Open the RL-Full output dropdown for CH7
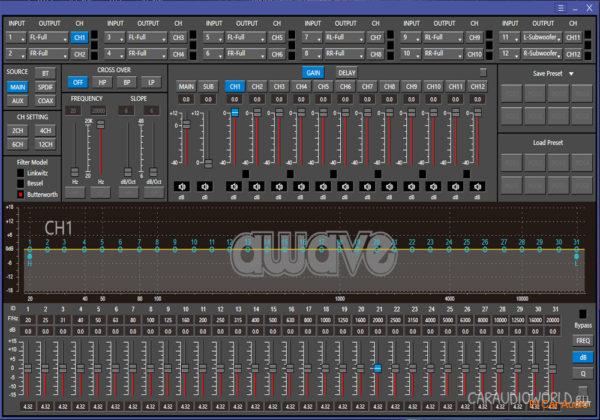Viewport: 600px width, 420px height. point(344,37)
